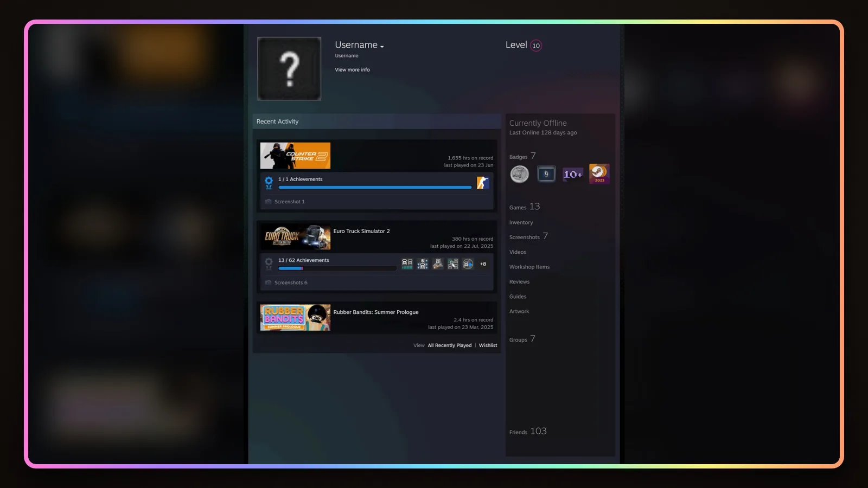Open Groups 7 link

(522, 339)
